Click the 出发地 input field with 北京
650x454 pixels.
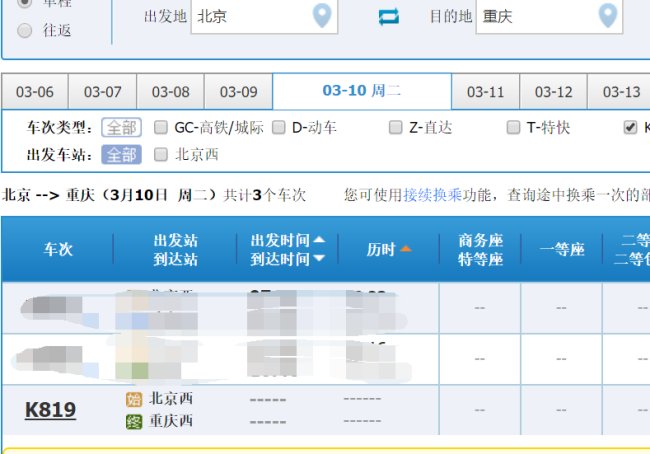pos(264,17)
